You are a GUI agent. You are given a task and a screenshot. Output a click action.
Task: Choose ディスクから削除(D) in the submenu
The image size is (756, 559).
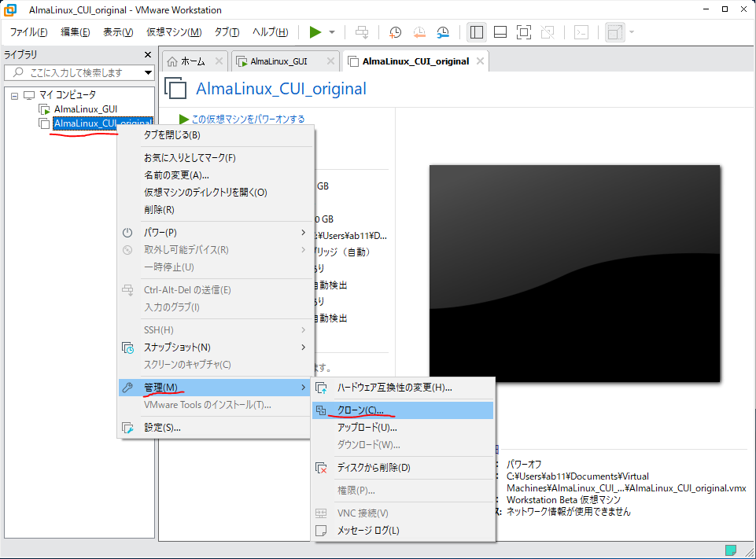[x=403, y=468]
